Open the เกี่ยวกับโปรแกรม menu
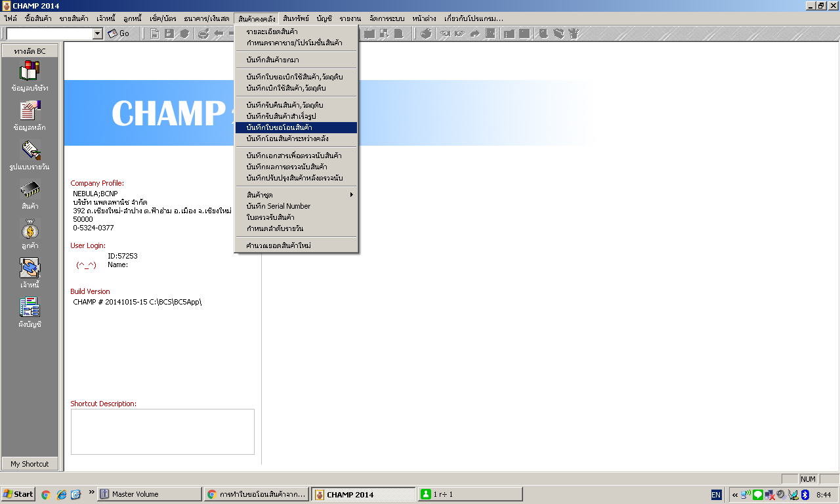 point(473,18)
